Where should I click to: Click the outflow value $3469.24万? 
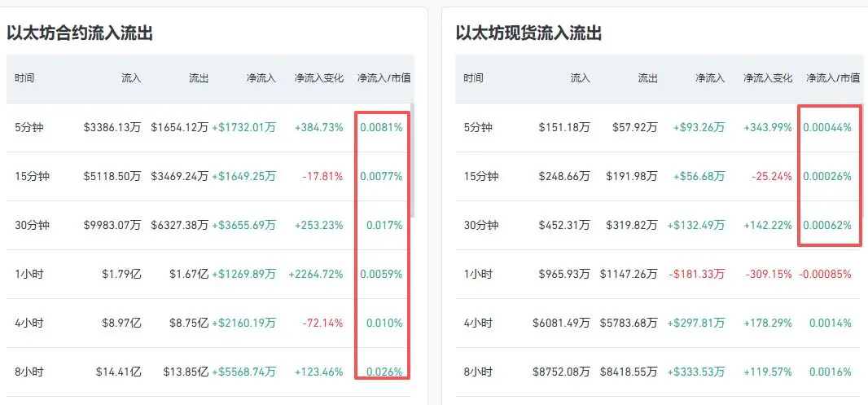click(180, 176)
